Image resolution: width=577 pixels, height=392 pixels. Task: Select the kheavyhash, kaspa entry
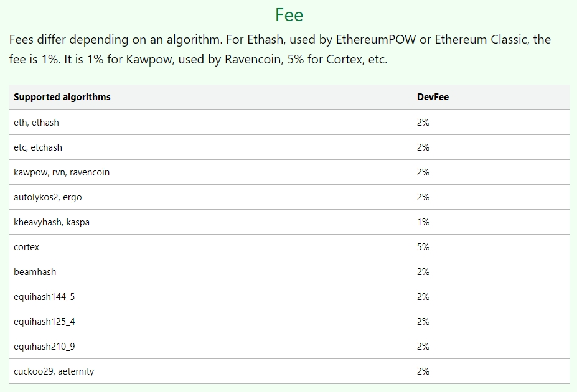click(x=52, y=222)
